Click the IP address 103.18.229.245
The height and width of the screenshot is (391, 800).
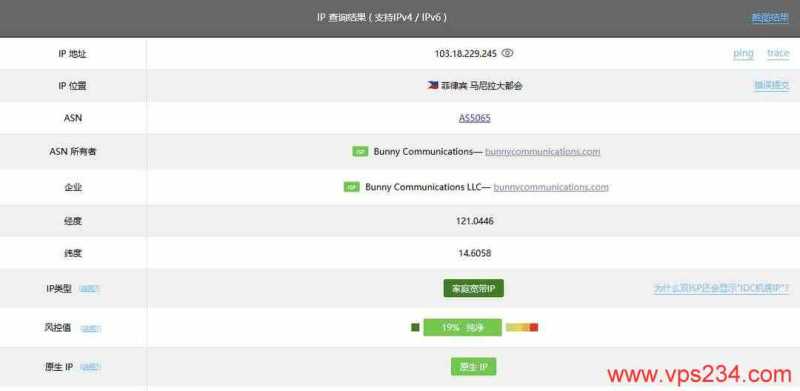465,53
